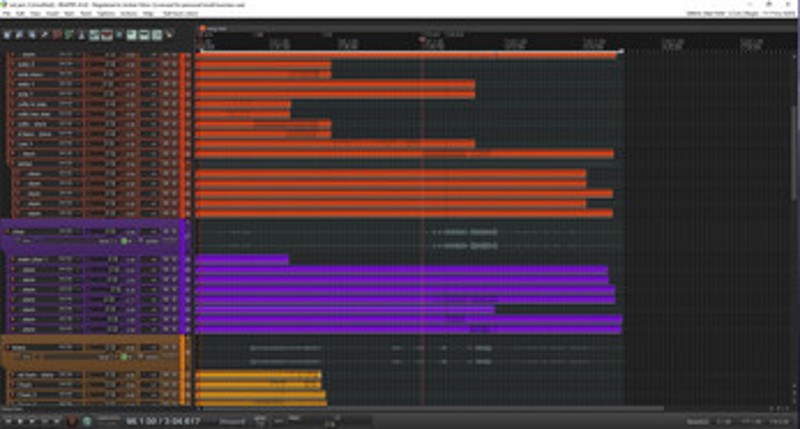Viewport: 800px width, 429px height.
Task: Toggle the item grouping toolbar icon
Action: click(107, 35)
